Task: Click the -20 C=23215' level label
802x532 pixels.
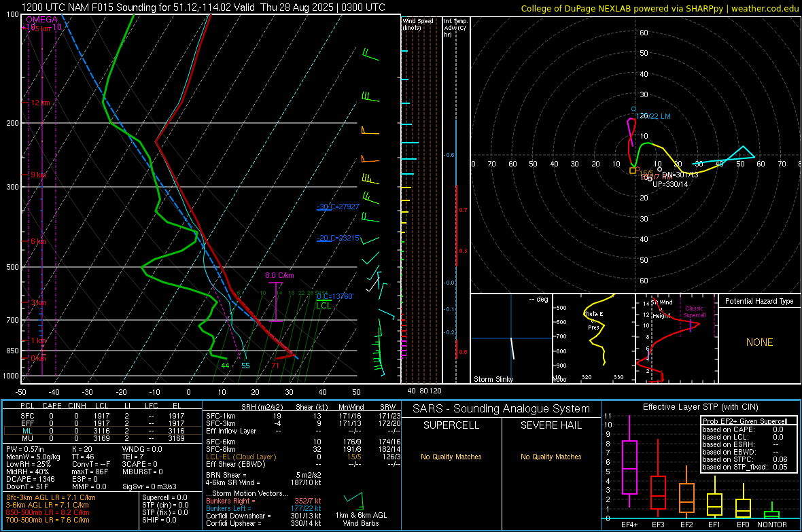Action: pos(338,238)
